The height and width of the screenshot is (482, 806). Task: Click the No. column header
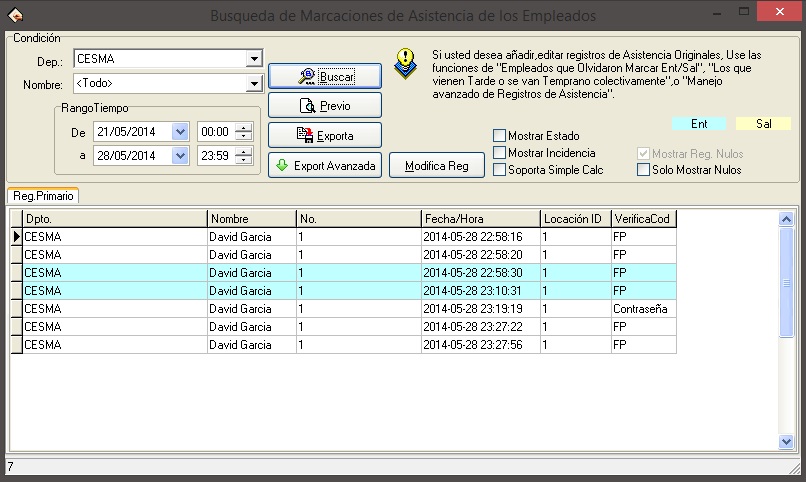click(x=359, y=219)
